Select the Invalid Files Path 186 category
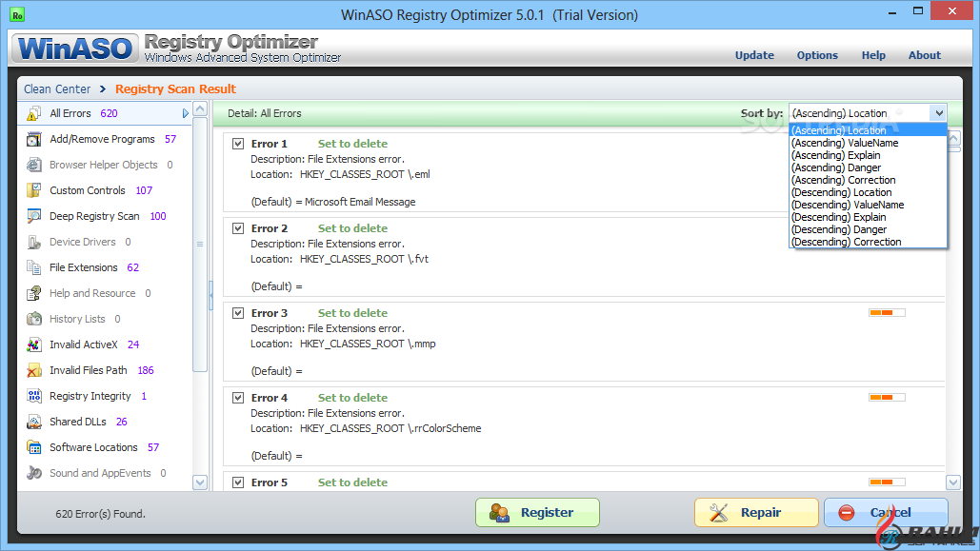The image size is (980, 551). click(x=105, y=370)
